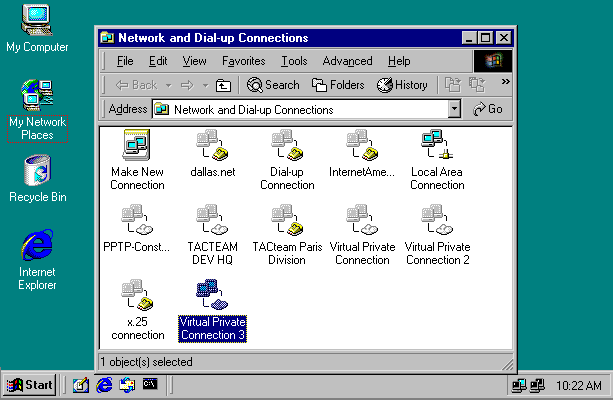The width and height of the screenshot is (613, 400).
Task: Open the Favorites menu
Action: [x=243, y=61]
